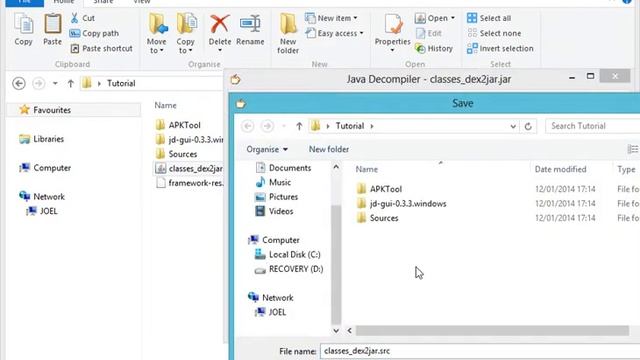This screenshot has height=360, width=640.
Task: Select Libraries in Explorer sidebar
Action: click(41, 139)
